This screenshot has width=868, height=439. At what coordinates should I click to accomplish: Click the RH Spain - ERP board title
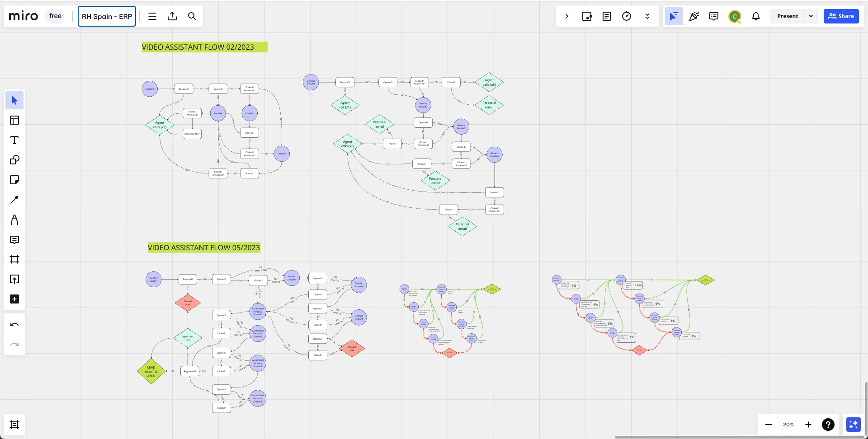[107, 16]
